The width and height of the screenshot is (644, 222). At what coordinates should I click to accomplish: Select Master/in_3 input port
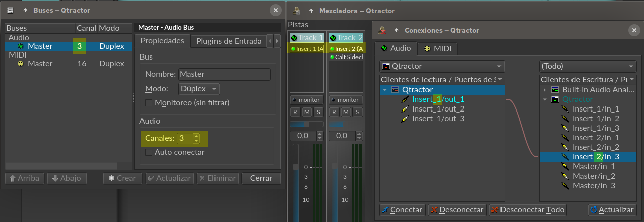[x=594, y=186]
